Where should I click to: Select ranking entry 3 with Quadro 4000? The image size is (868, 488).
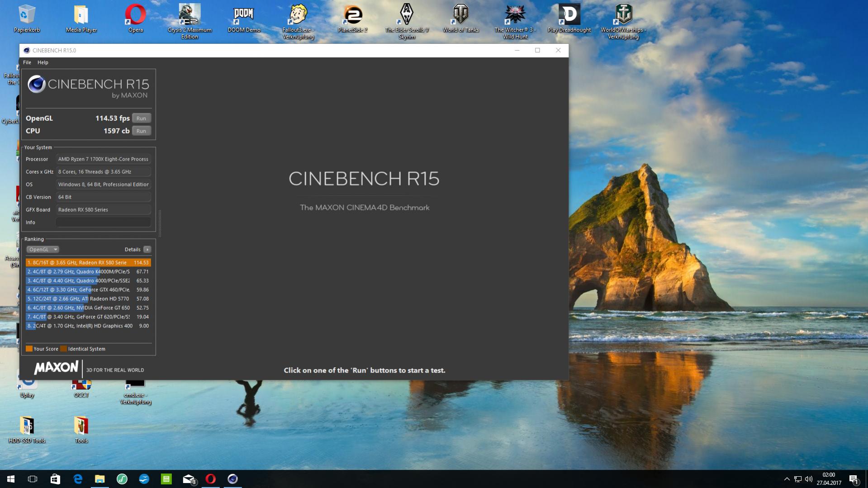click(88, 280)
